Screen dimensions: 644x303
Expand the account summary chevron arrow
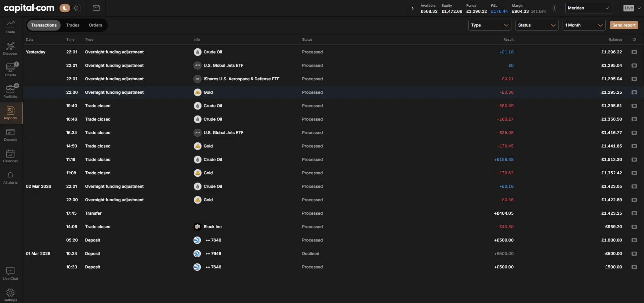point(413,8)
